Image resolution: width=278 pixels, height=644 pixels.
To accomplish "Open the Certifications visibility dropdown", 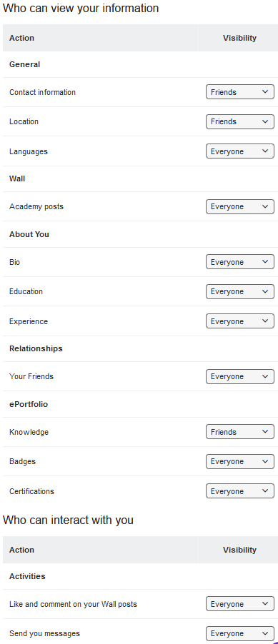I will 239,491.
